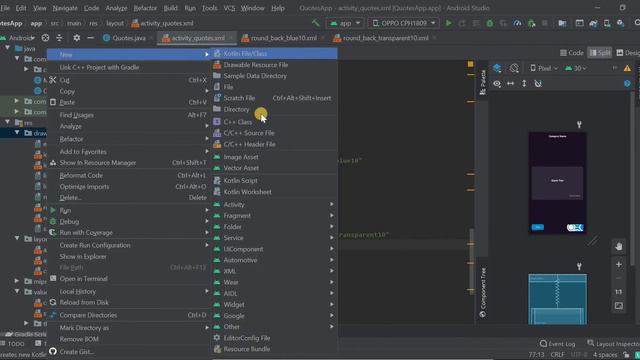The height and width of the screenshot is (360, 640).
Task: Choose Image Asset from the New submenu
Action: pyautogui.click(x=273, y=157)
